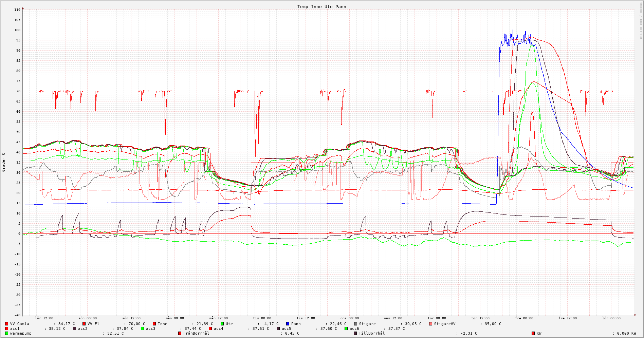Click the green Ute legend swatch

pyautogui.click(x=222, y=324)
